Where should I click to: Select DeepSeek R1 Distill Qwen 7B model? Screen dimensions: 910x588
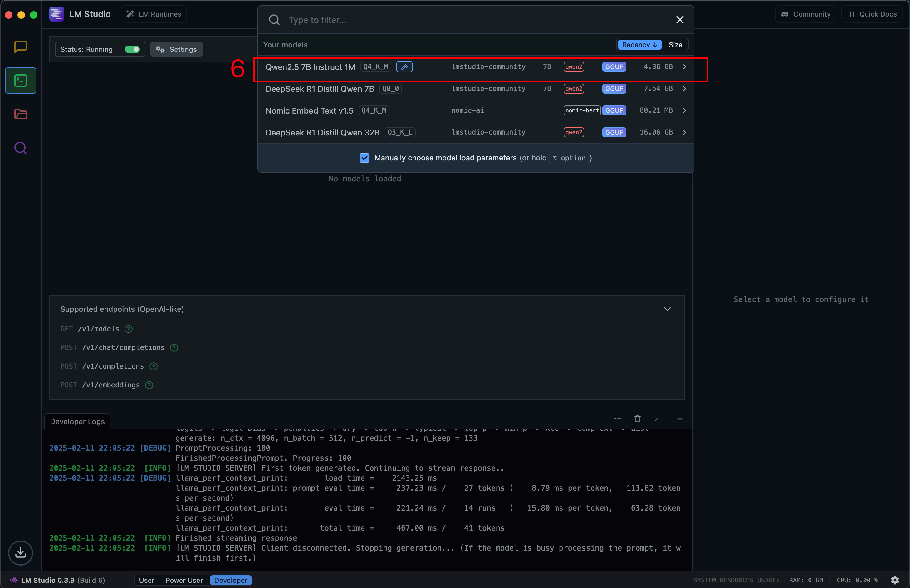pos(476,89)
